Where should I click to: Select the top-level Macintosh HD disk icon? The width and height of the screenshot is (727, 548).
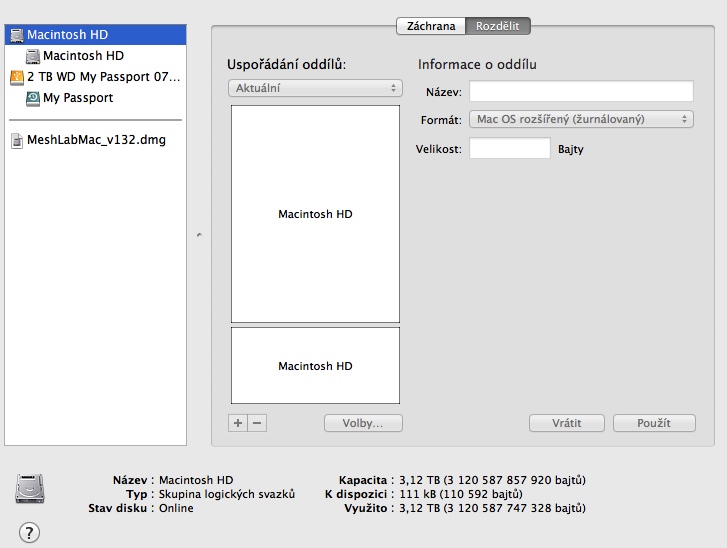pos(17,35)
